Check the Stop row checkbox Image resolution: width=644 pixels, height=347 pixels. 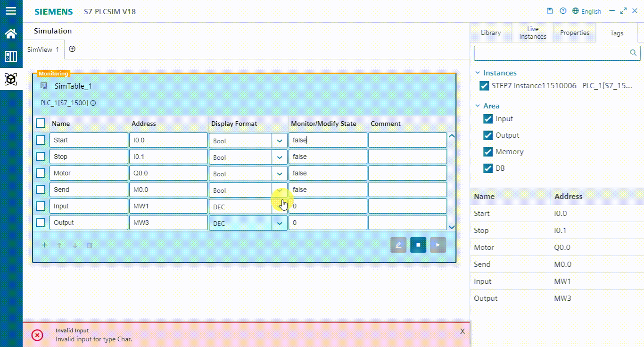pos(41,156)
